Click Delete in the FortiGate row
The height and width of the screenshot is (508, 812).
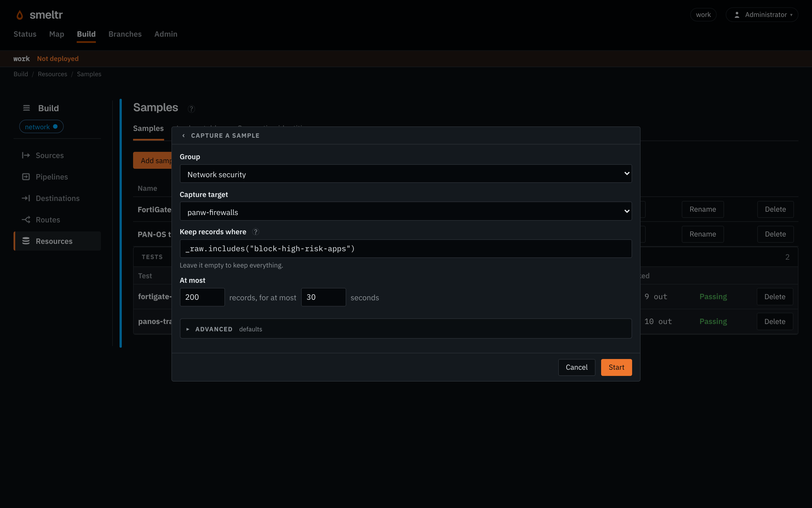pos(775,209)
